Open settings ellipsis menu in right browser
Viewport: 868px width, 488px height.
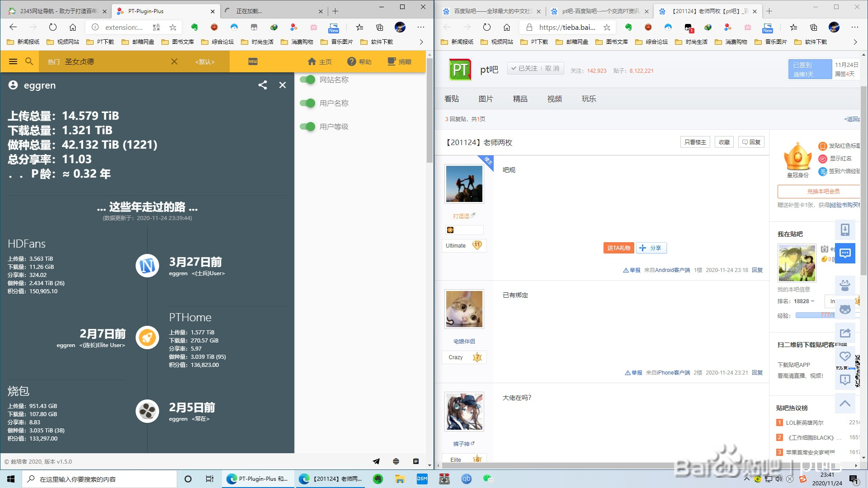[855, 27]
